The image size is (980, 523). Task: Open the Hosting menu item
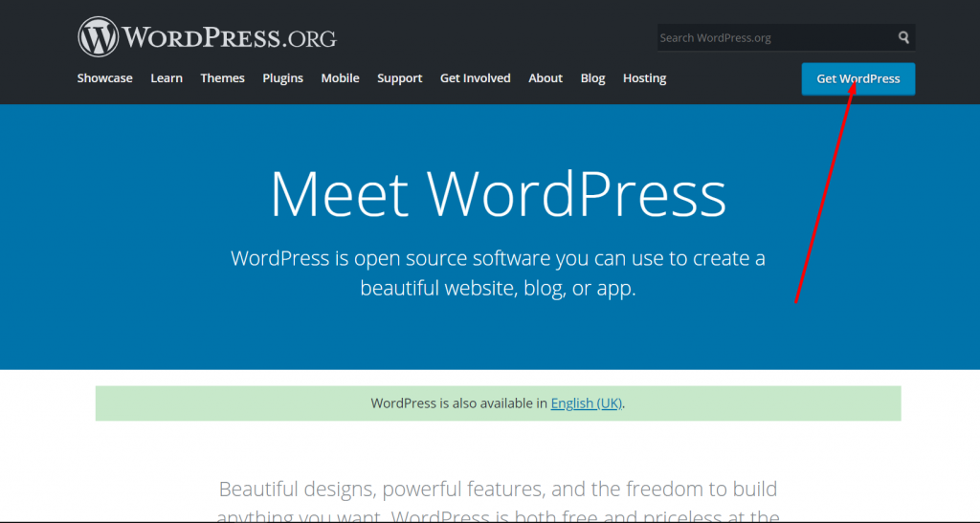tap(644, 78)
